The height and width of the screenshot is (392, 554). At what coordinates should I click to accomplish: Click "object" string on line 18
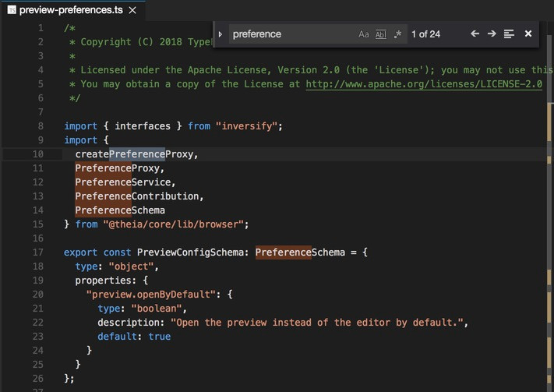[131, 267]
